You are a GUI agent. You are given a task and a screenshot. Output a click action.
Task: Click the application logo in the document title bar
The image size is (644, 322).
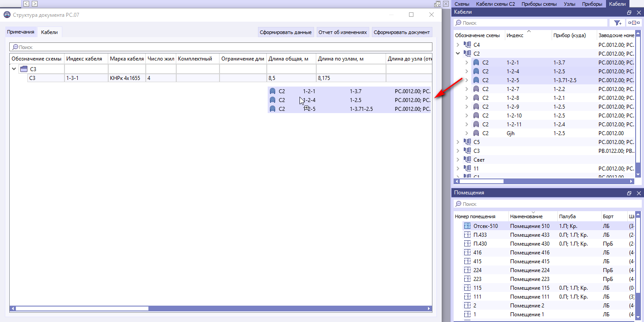coord(7,15)
